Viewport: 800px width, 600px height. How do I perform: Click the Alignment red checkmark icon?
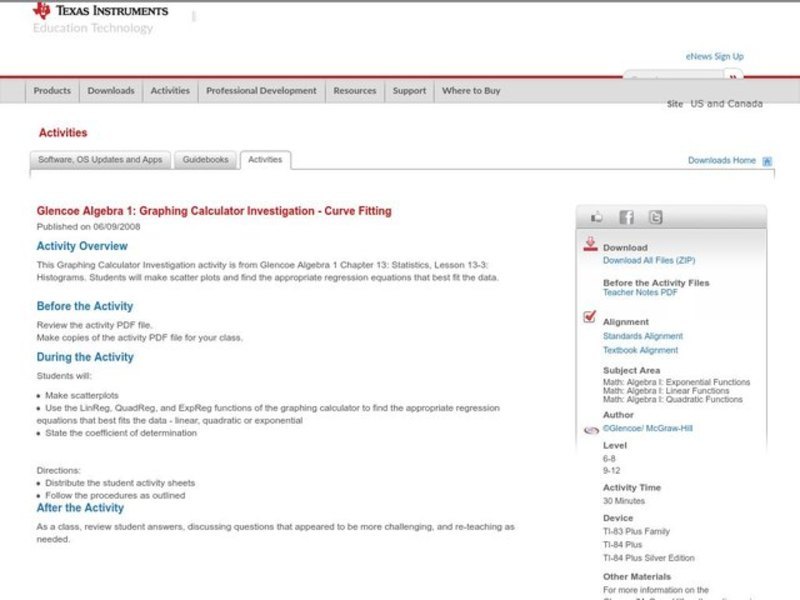[590, 318]
